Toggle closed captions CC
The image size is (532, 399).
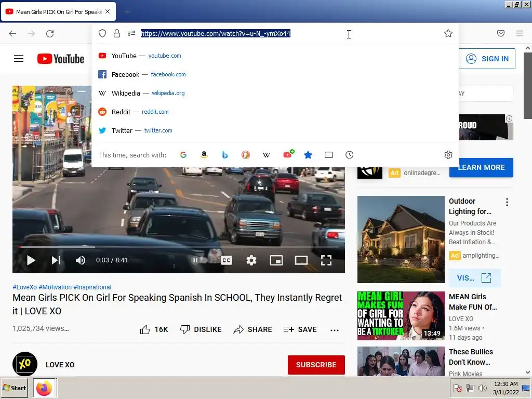pos(227,261)
